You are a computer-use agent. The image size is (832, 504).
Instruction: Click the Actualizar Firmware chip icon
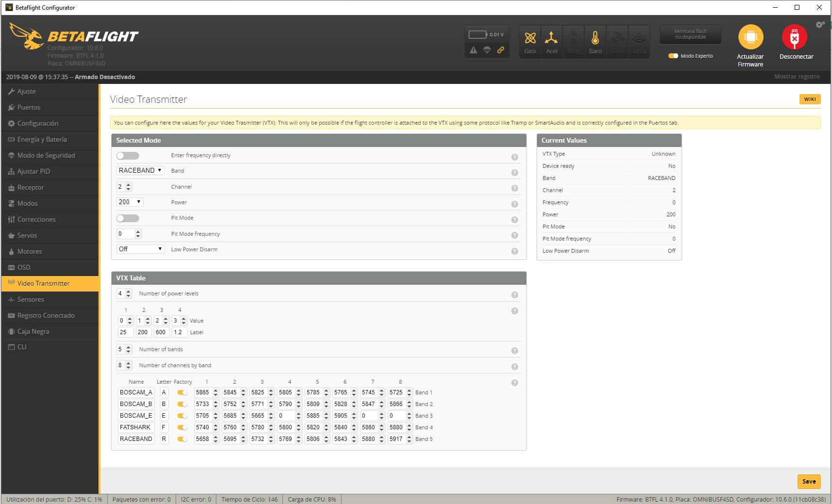tap(750, 37)
